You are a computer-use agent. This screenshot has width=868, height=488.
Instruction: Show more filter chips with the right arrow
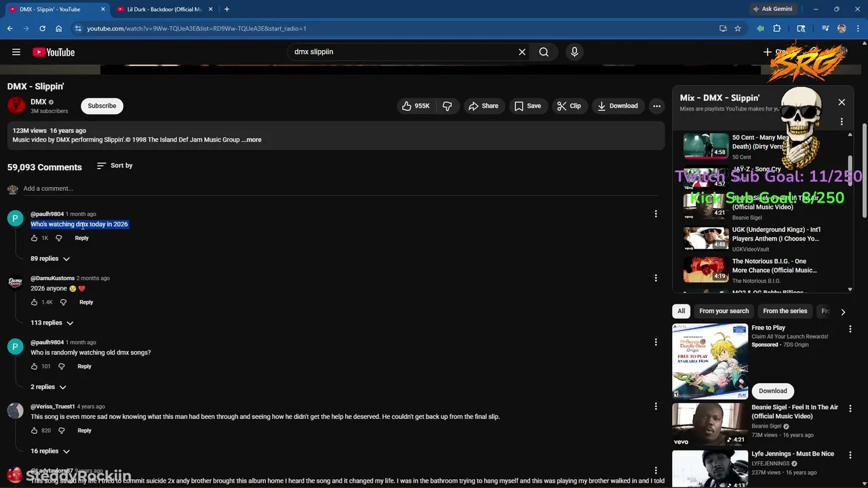coord(843,312)
